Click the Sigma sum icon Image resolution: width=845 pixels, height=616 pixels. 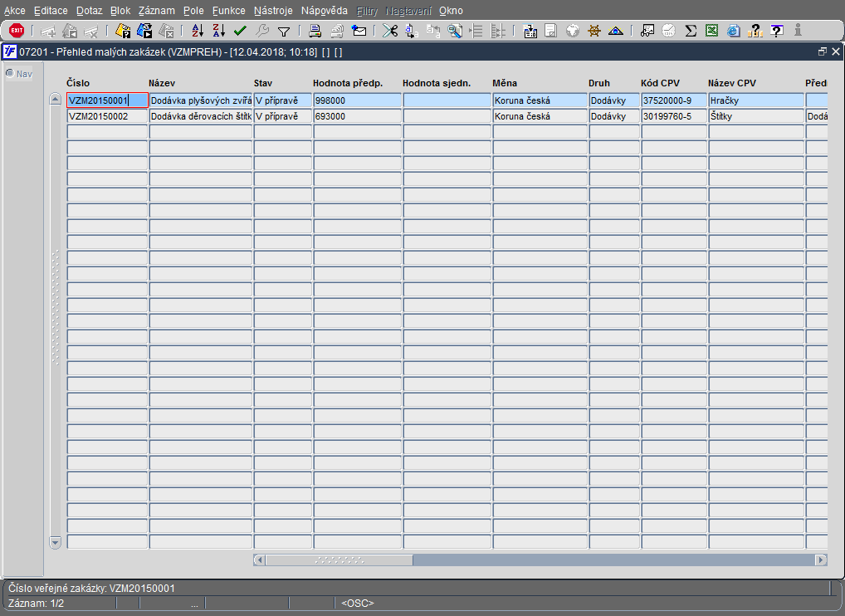pyautogui.click(x=691, y=31)
